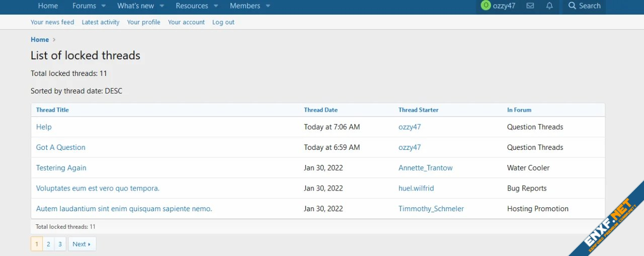Click the Search magnifier button
The height and width of the screenshot is (256, 644).
tap(584, 6)
